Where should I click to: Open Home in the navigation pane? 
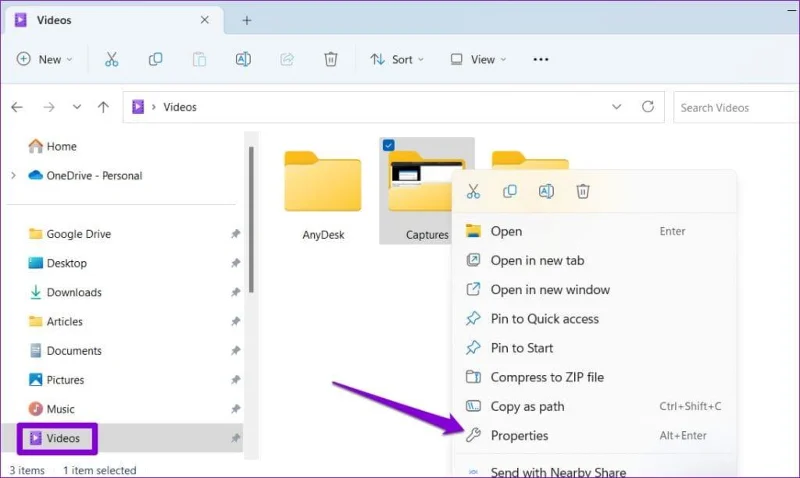click(52, 146)
